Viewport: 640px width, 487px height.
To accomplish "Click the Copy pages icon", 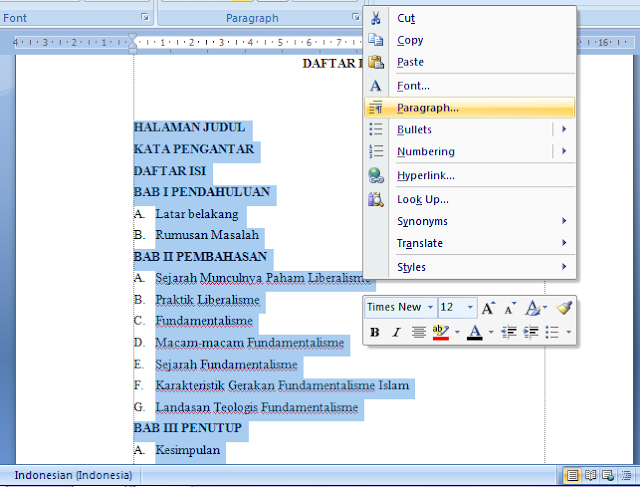I will coord(376,40).
